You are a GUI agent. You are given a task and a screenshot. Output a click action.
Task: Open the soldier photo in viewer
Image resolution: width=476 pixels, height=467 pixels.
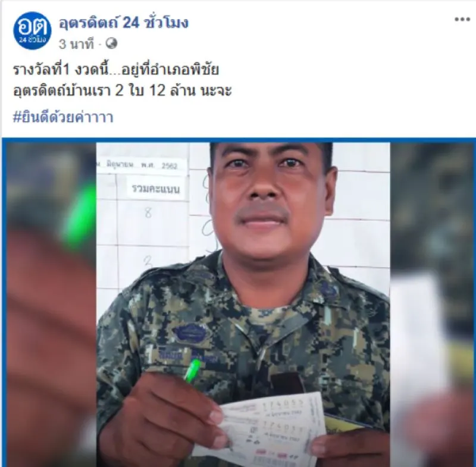point(243,305)
